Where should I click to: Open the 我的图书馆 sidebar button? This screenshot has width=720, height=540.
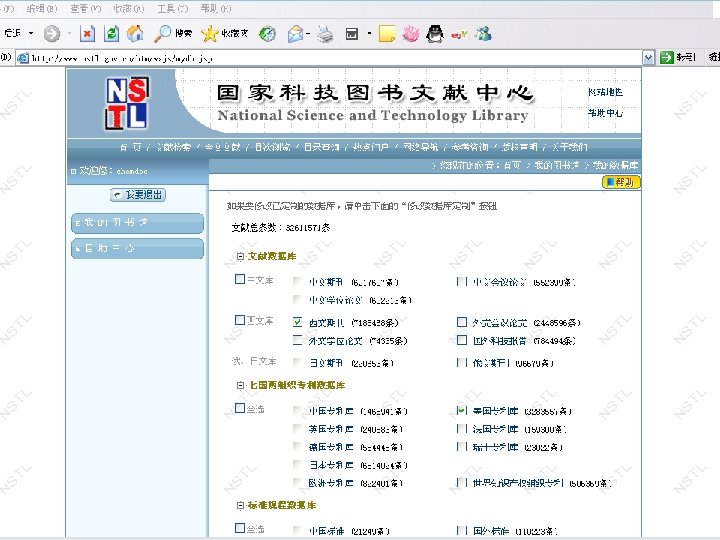click(137, 223)
